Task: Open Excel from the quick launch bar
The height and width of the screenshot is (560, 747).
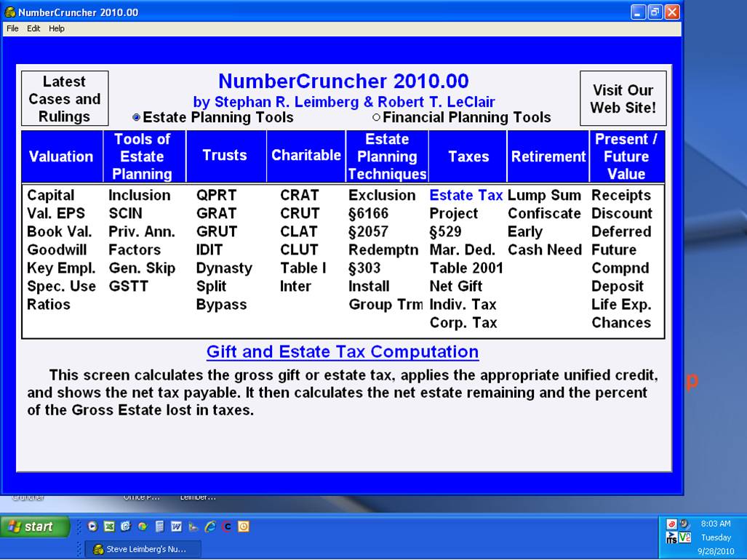Action: (109, 527)
